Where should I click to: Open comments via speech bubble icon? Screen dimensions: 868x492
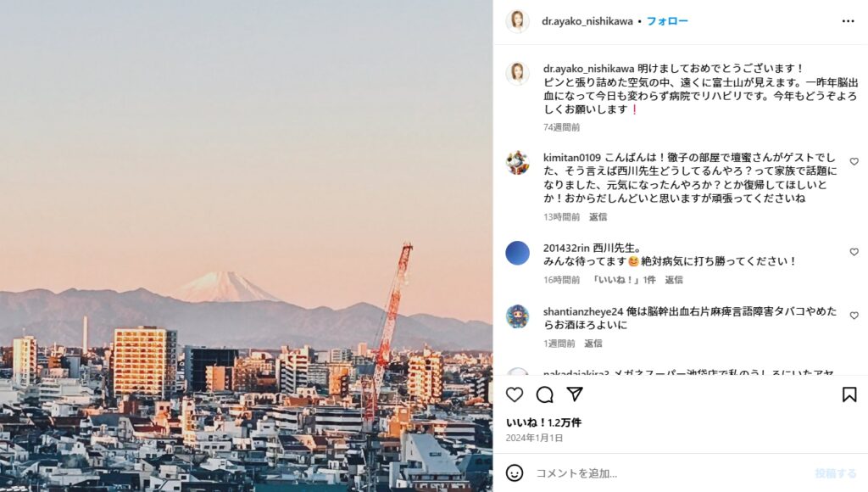tap(545, 394)
